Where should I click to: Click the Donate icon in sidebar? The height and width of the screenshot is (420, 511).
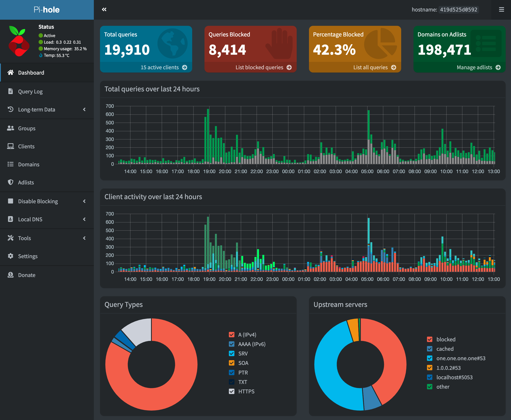[x=10, y=275]
